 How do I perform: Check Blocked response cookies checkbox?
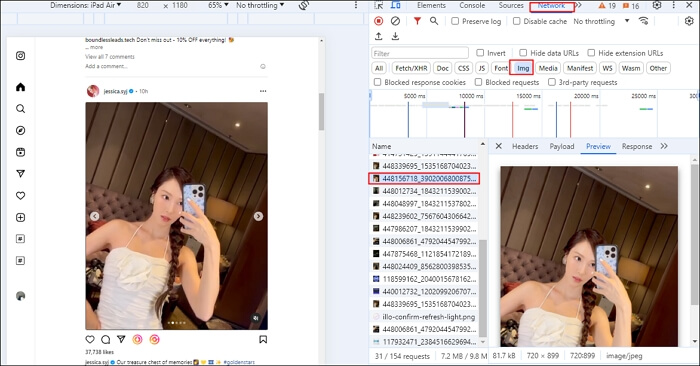[x=377, y=82]
